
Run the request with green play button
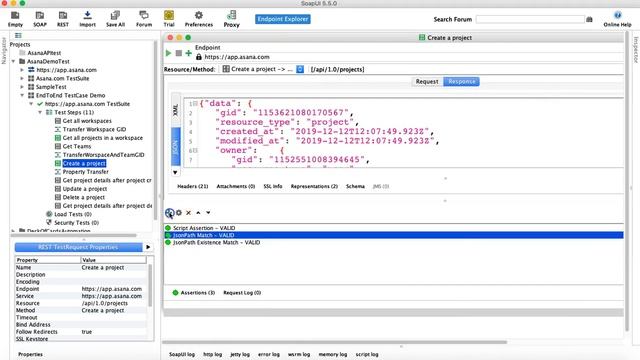[x=169, y=53]
